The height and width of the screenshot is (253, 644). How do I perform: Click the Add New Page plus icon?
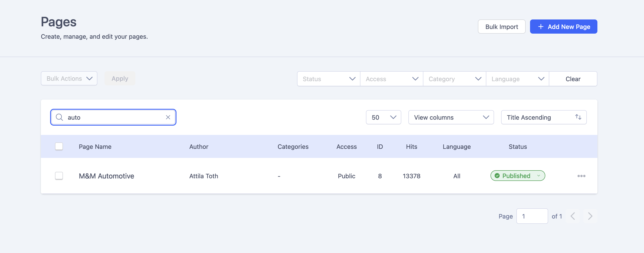[x=540, y=26]
